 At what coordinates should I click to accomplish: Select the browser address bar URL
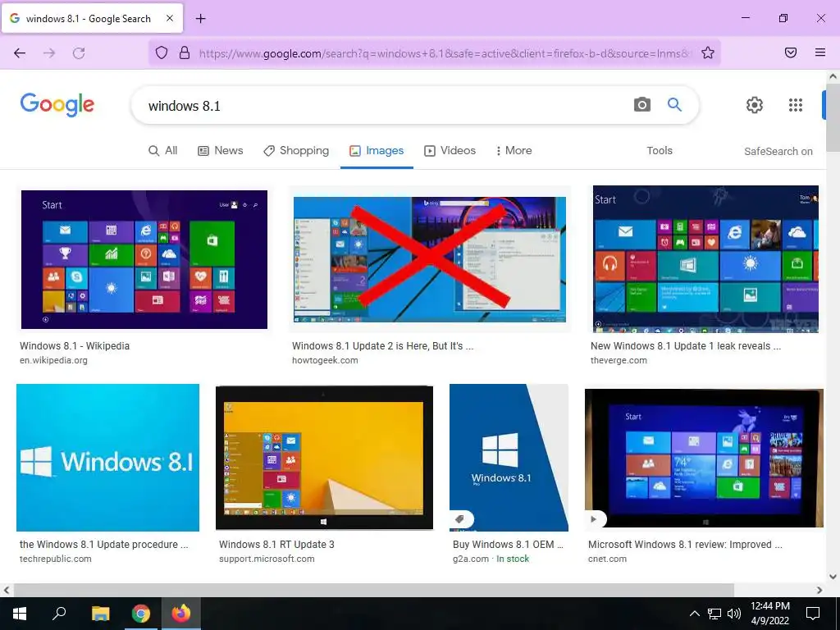click(x=445, y=53)
